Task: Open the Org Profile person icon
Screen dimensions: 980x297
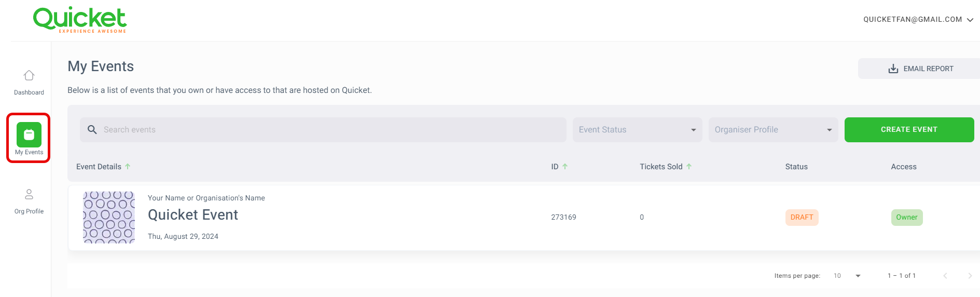Action: pyautogui.click(x=29, y=194)
